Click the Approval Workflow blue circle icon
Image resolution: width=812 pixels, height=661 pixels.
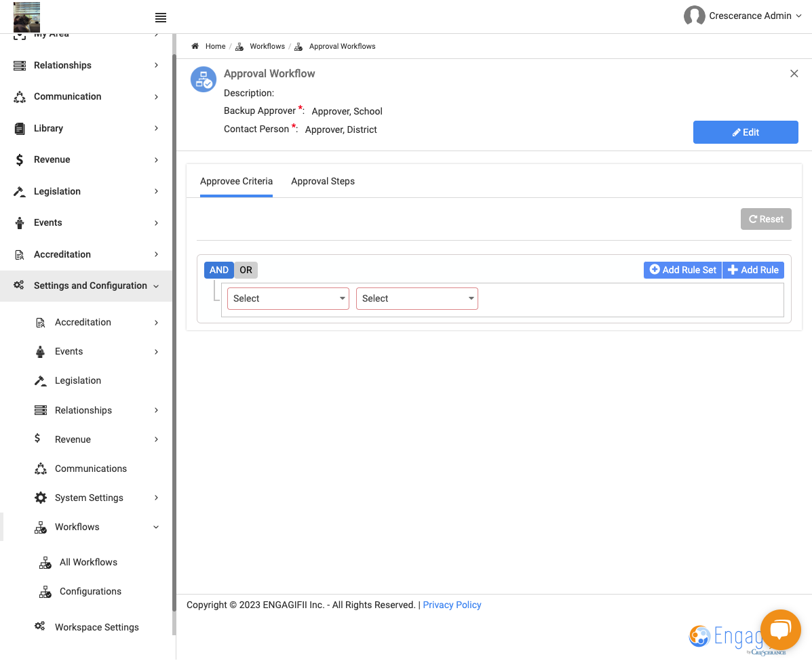tap(204, 79)
